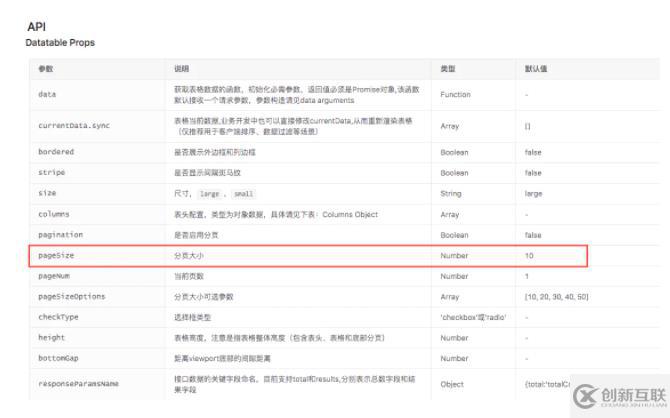Open the "Columns Object" reference in columns description
Screen dimensions: 670x418
pyautogui.click(x=350, y=215)
